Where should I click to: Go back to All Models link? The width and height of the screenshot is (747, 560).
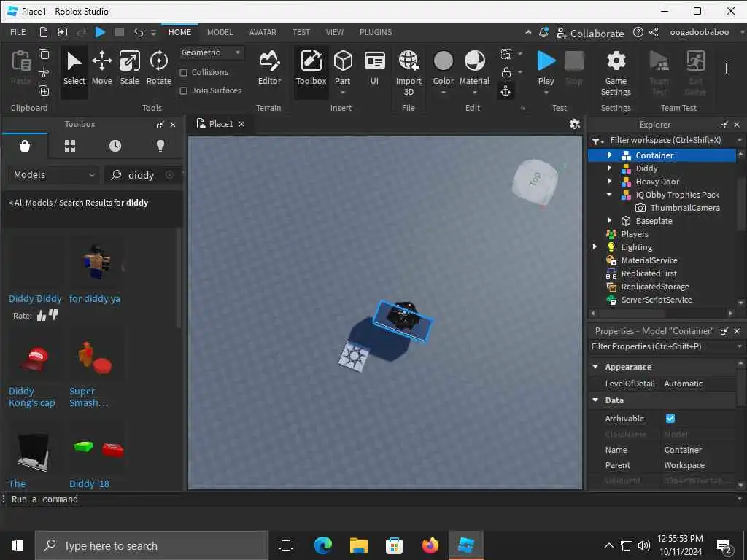point(31,203)
